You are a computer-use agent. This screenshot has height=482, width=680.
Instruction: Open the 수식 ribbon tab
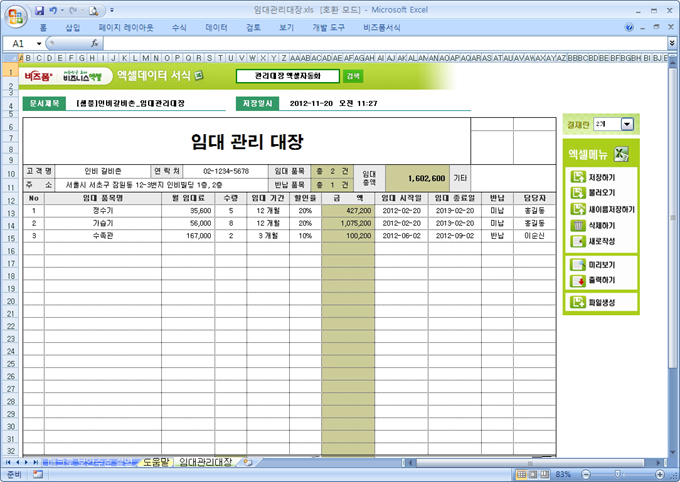tap(179, 28)
